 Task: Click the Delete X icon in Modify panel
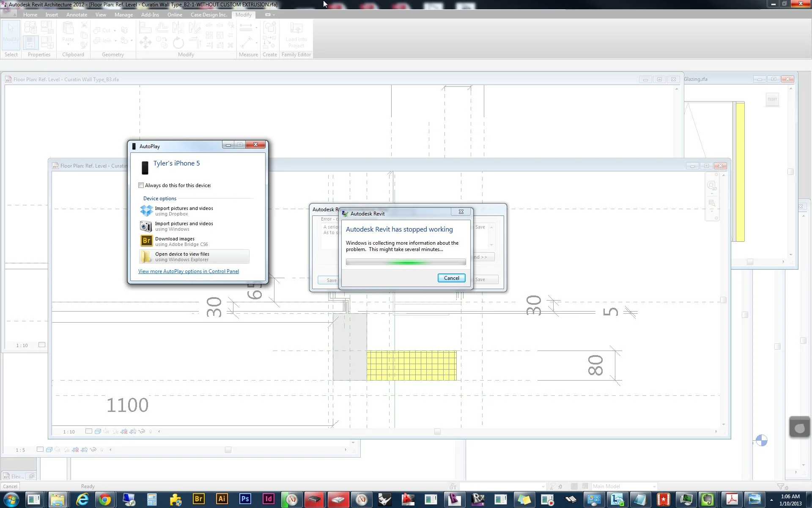(x=230, y=45)
